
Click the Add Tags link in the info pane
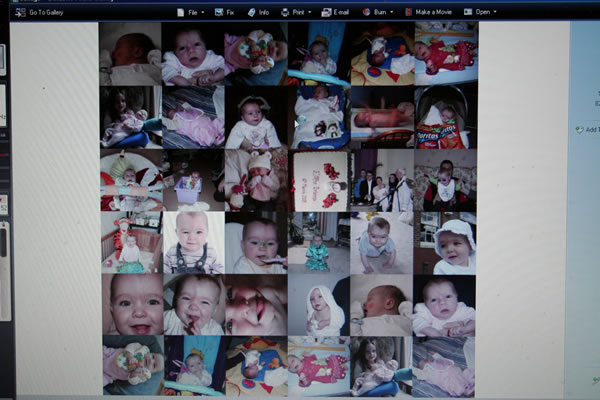[x=588, y=129]
